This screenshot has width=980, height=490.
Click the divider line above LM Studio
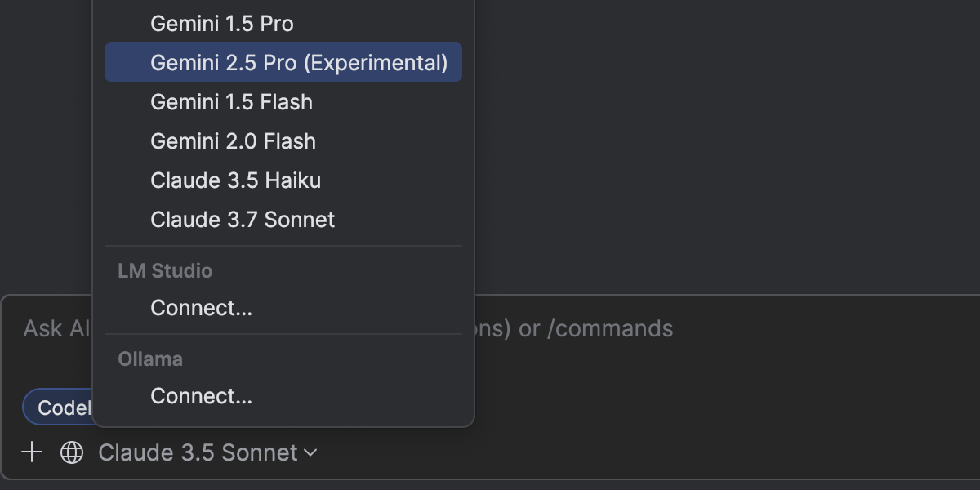click(x=283, y=246)
